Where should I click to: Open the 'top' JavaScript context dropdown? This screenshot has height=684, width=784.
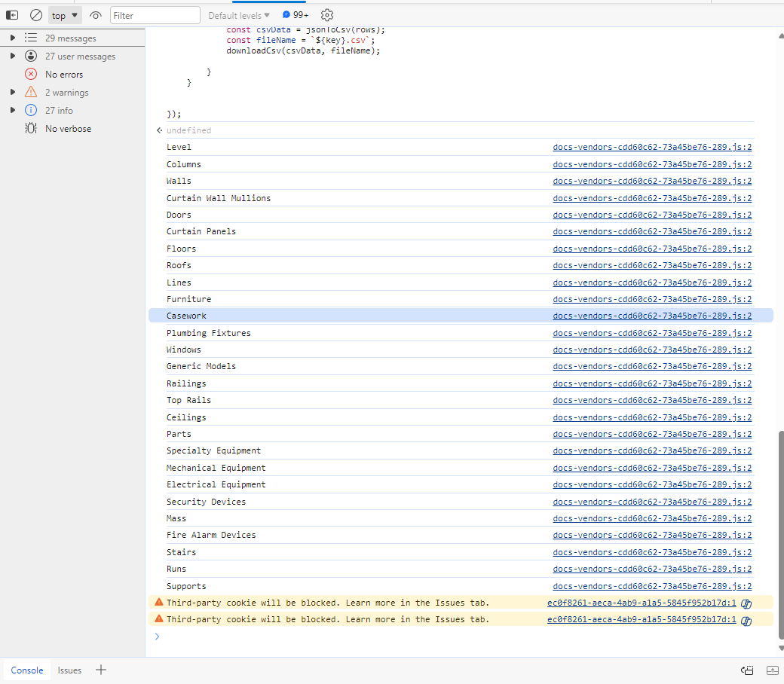point(65,15)
